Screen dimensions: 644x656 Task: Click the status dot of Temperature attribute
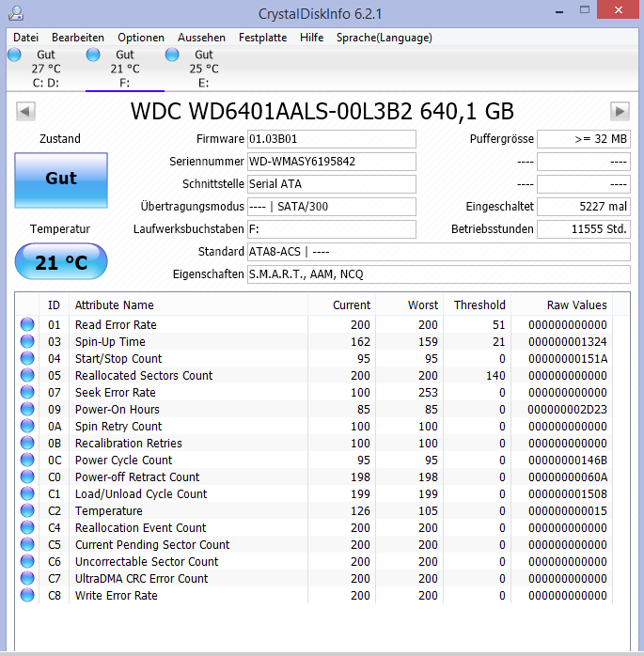(x=27, y=511)
